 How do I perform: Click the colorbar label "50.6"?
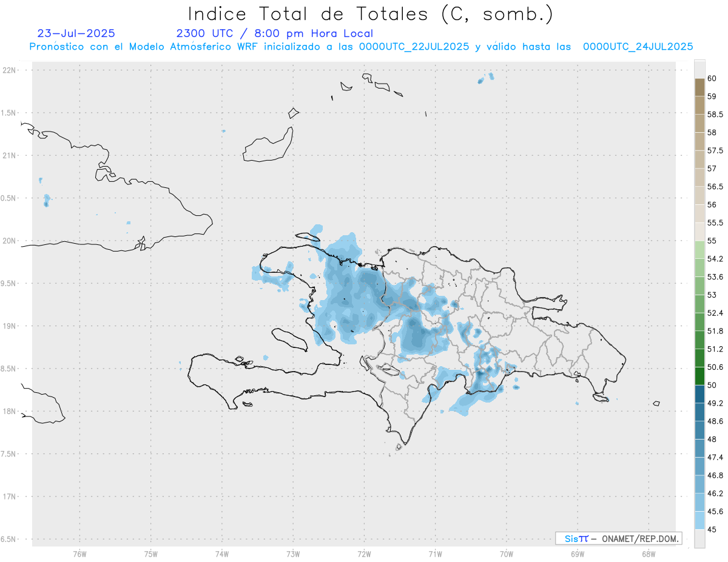click(715, 367)
